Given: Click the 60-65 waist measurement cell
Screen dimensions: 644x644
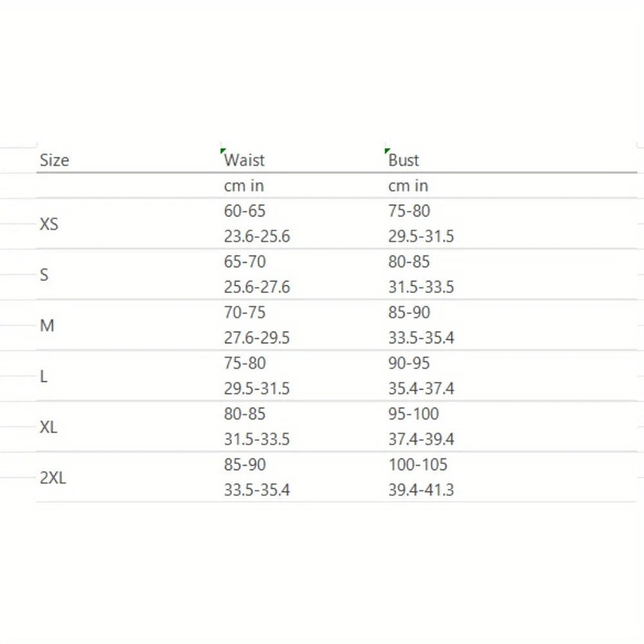Looking at the screenshot, I should tap(245, 211).
